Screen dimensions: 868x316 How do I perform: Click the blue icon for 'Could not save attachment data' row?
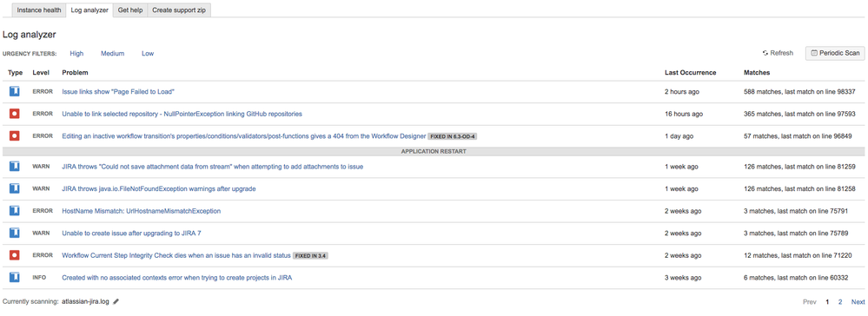pos(15,167)
